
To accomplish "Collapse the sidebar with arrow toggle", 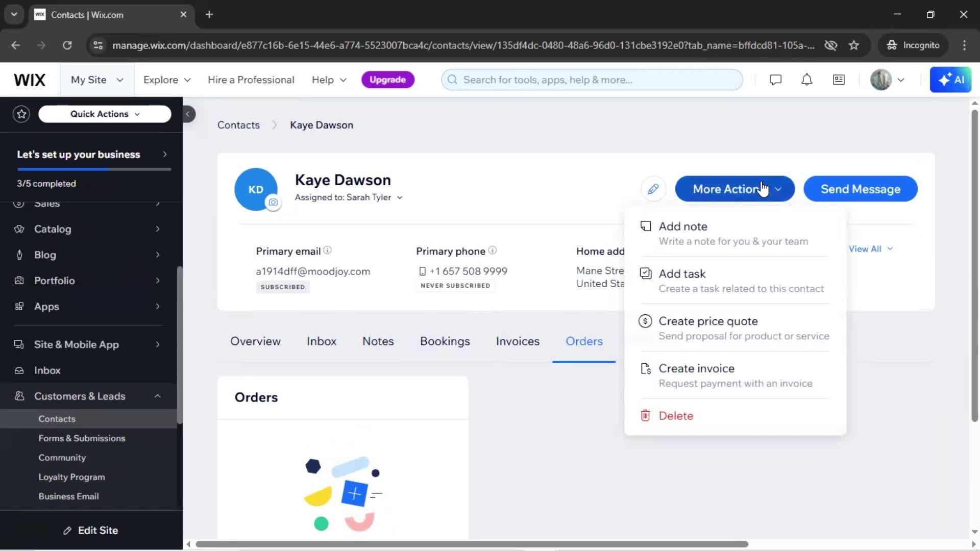I will (x=188, y=114).
